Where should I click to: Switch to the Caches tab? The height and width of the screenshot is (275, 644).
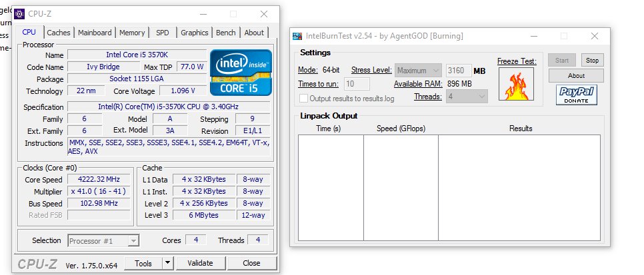[58, 33]
